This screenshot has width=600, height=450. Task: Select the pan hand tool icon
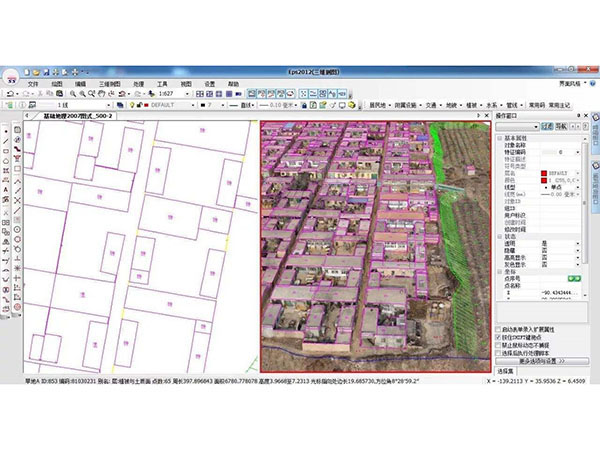pos(101,94)
